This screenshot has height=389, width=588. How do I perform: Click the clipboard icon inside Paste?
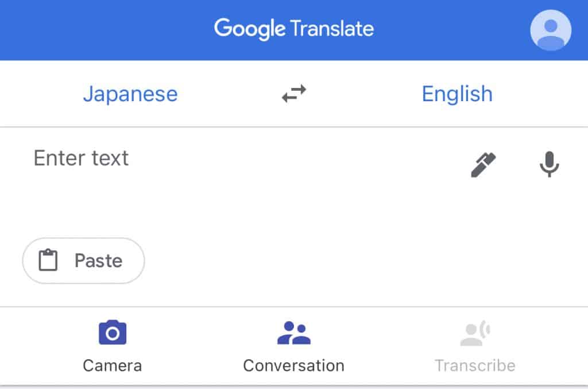[48, 261]
